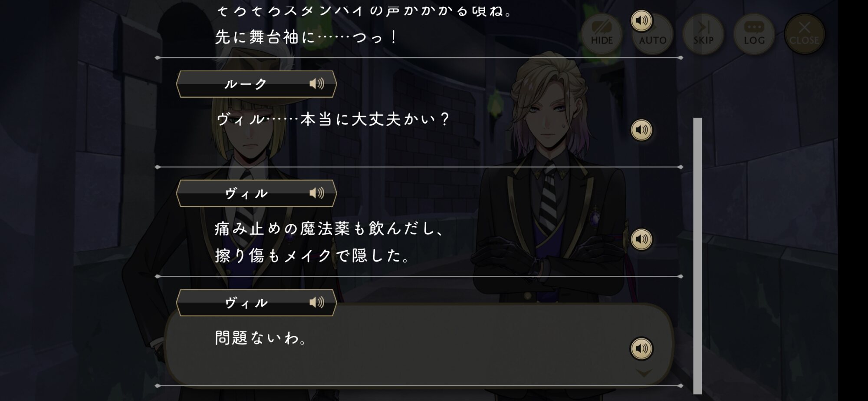
Task: Replay audio for 本当に大丈夫かい line
Action: (641, 130)
